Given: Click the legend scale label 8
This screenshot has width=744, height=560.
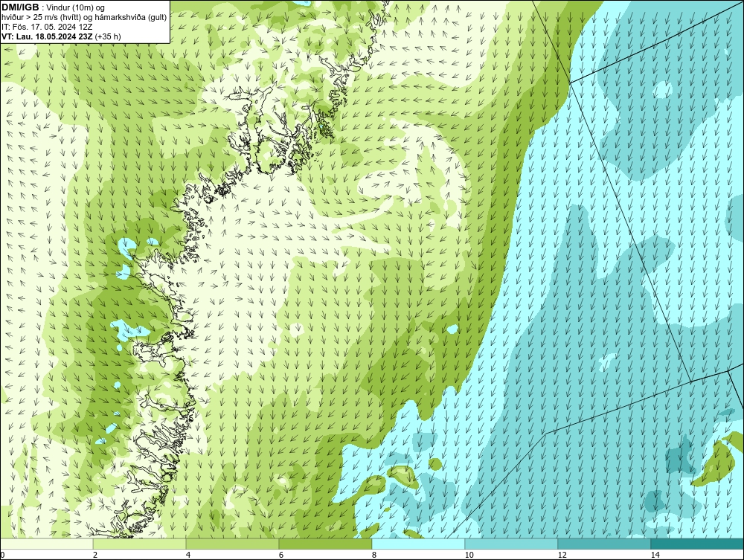Looking at the screenshot, I should 374,555.
